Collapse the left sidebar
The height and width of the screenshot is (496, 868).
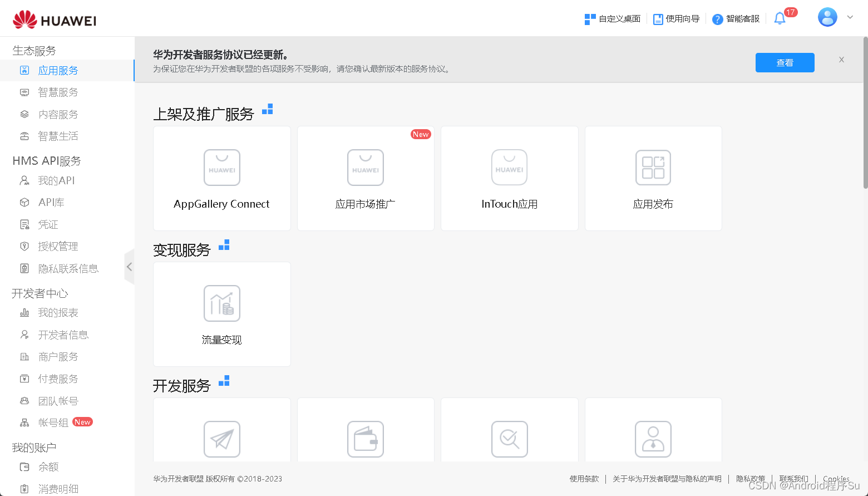coord(129,267)
